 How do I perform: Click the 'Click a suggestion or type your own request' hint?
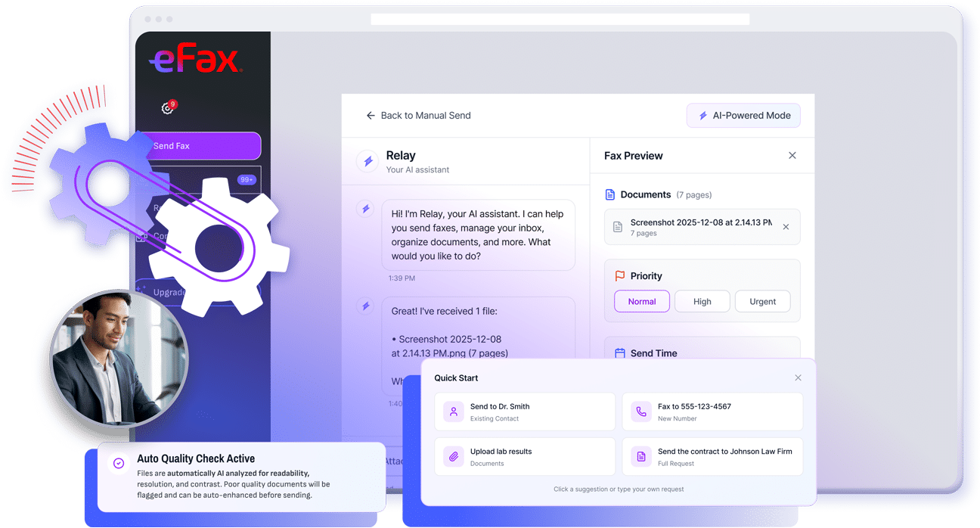619,489
